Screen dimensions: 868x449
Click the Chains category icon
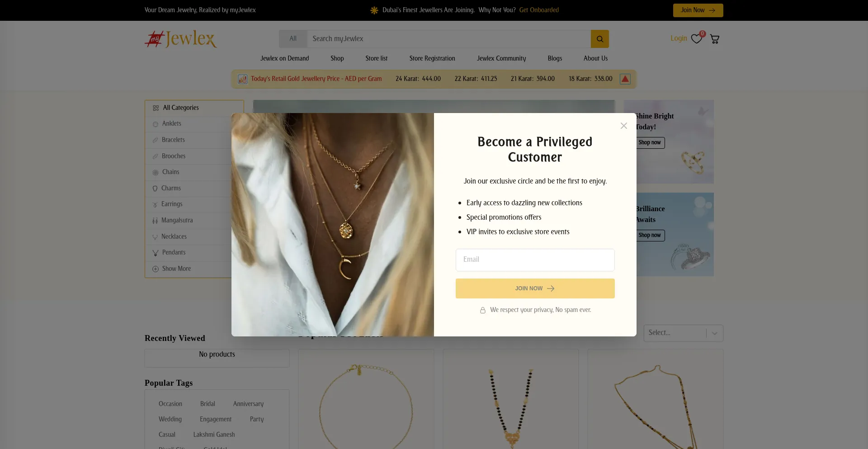coord(156,172)
